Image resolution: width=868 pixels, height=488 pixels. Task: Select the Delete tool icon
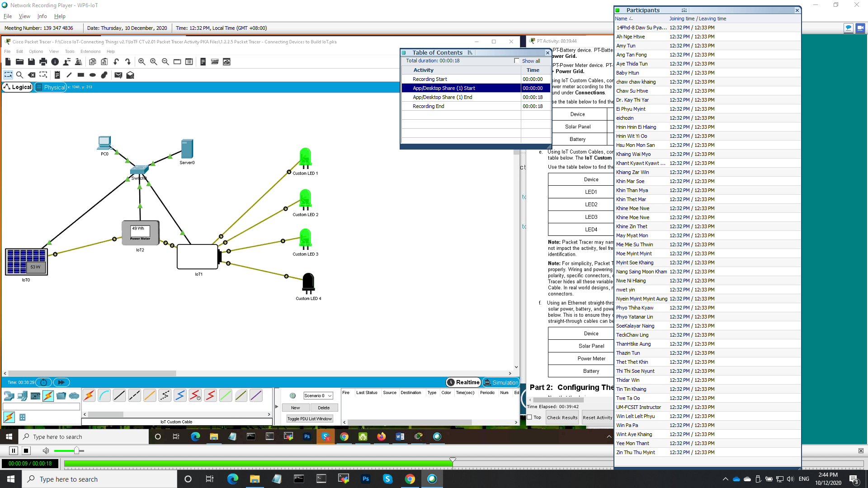(31, 75)
